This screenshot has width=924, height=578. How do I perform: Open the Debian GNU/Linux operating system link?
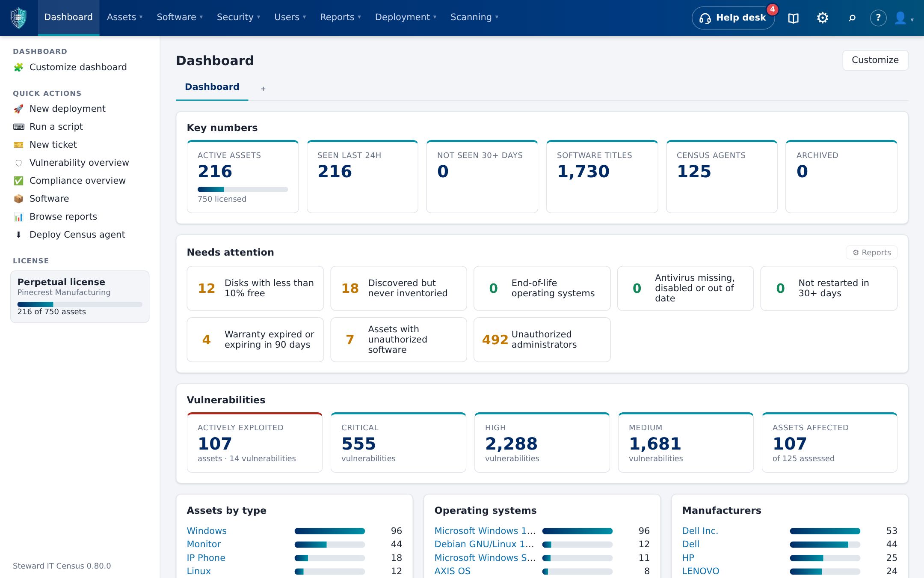[485, 544]
